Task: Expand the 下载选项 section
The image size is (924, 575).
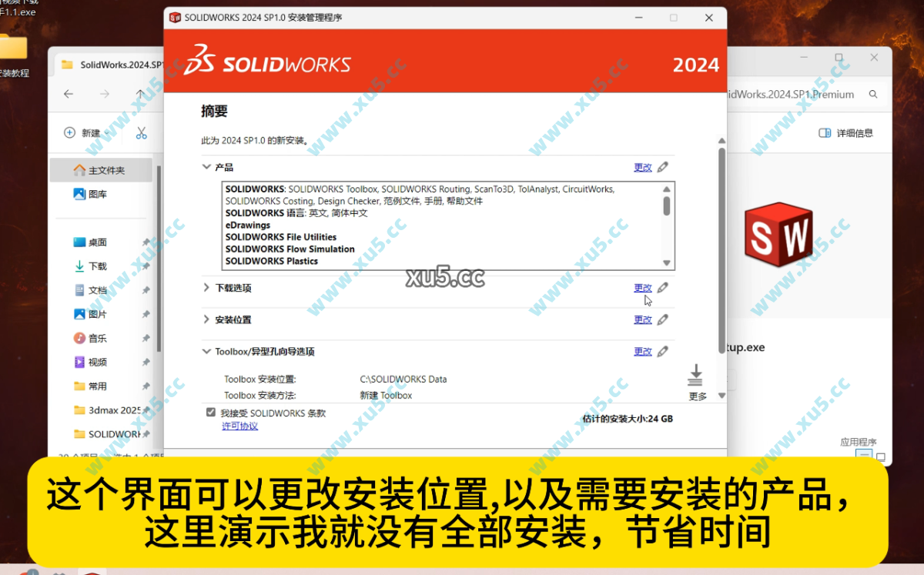Action: [x=206, y=287]
